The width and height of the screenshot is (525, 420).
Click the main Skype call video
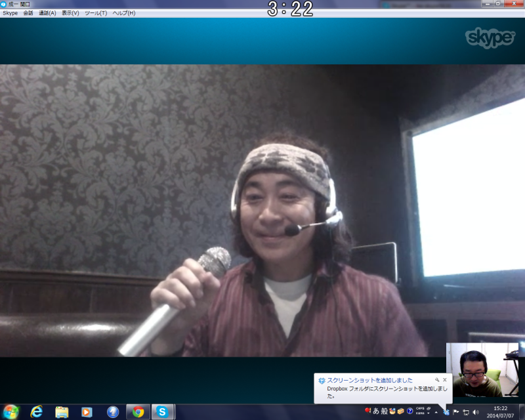[x=262, y=211]
